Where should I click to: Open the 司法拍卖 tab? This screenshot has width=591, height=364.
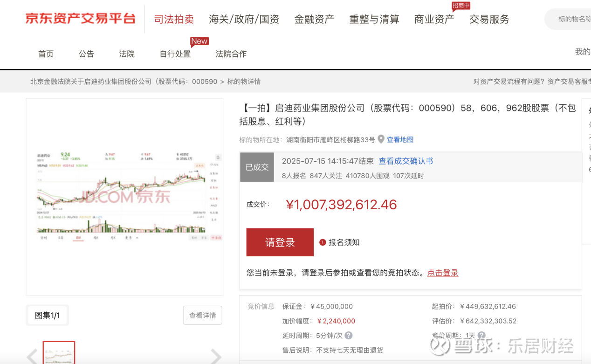click(174, 19)
